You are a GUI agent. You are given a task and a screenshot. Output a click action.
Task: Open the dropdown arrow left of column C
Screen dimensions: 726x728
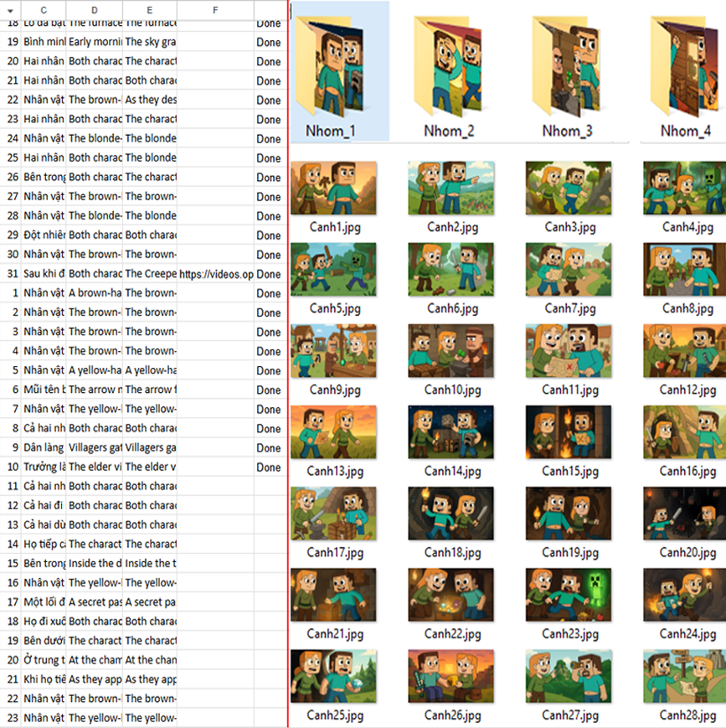[10, 10]
